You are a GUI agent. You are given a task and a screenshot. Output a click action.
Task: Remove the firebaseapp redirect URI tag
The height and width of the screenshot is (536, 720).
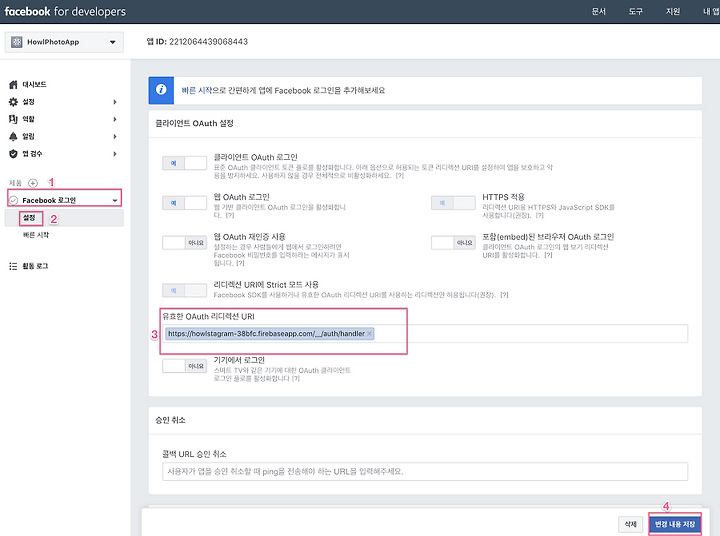(x=369, y=333)
